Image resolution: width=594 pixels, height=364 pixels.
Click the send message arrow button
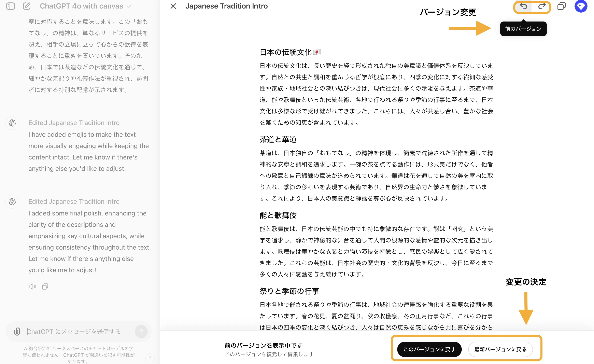141,332
